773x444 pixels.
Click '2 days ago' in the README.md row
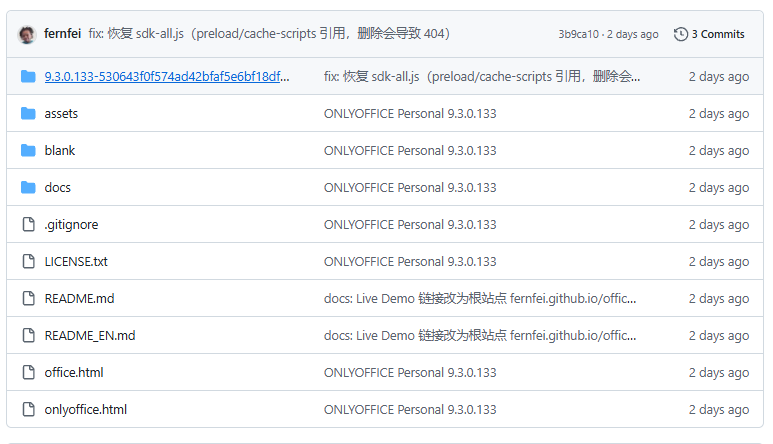point(719,298)
